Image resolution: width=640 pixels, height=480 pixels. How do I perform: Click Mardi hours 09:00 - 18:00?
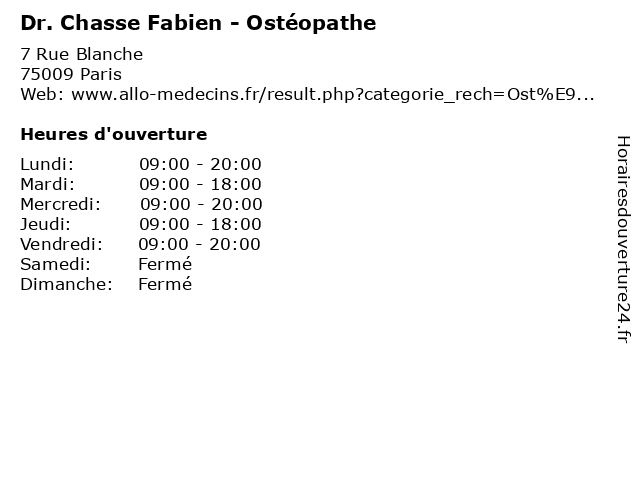pyautogui.click(x=200, y=184)
